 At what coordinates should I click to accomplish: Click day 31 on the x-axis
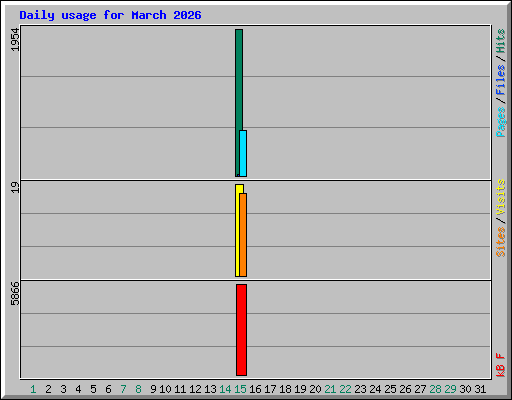click(480, 389)
